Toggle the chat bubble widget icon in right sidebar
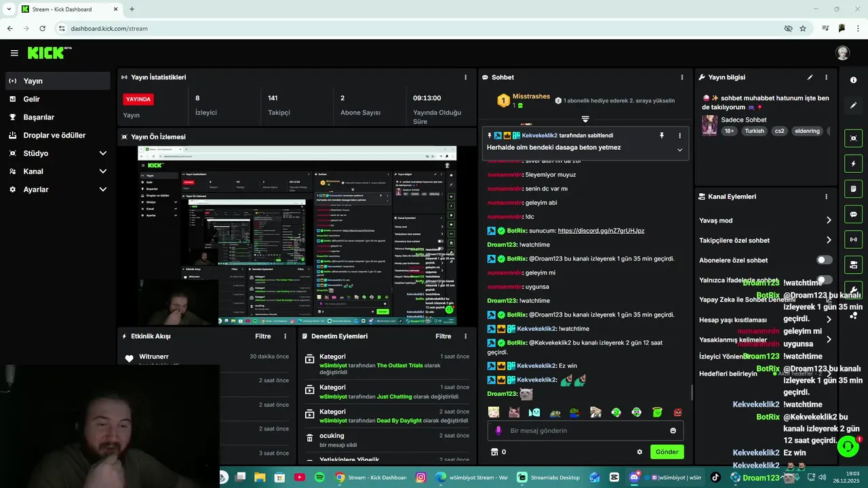 tap(853, 214)
